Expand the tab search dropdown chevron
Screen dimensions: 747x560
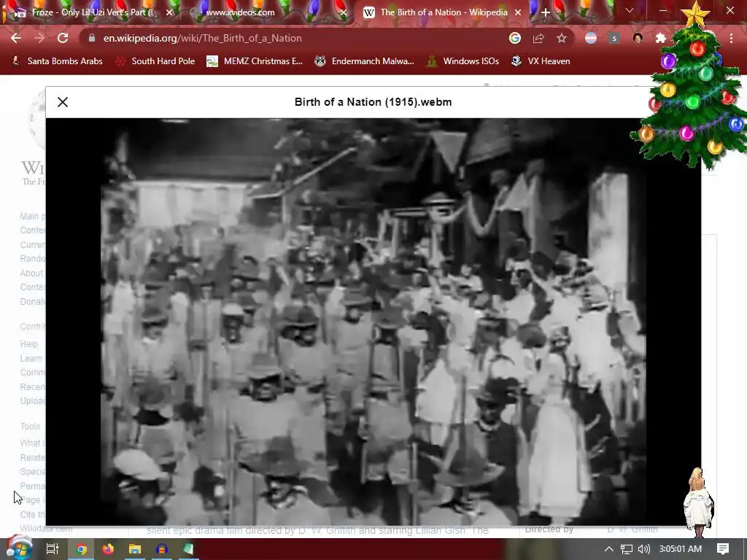click(x=630, y=10)
